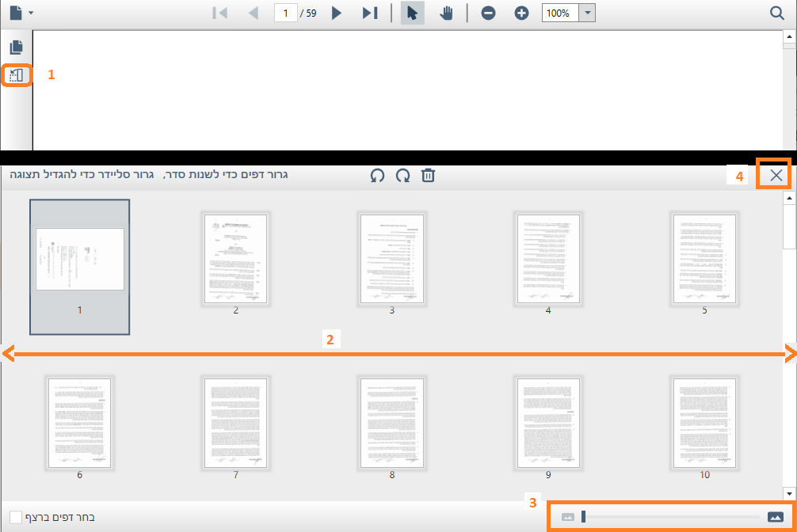797x532 pixels.
Task: Select the arrow pointer tool
Action: pos(412,13)
